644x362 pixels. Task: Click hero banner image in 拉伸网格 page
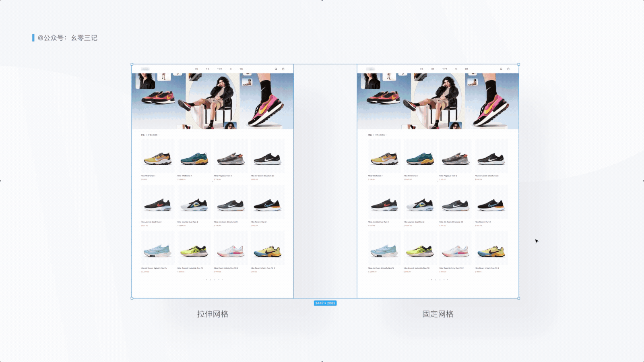pyautogui.click(x=213, y=101)
